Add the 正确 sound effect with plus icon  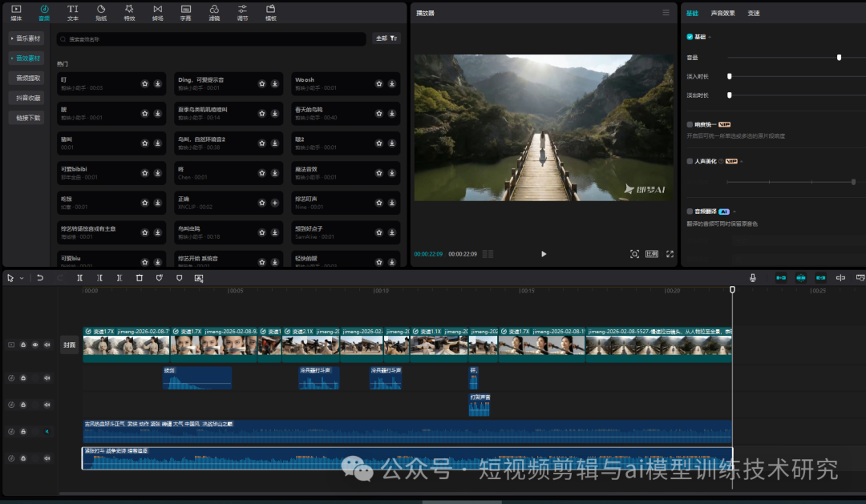pyautogui.click(x=274, y=204)
